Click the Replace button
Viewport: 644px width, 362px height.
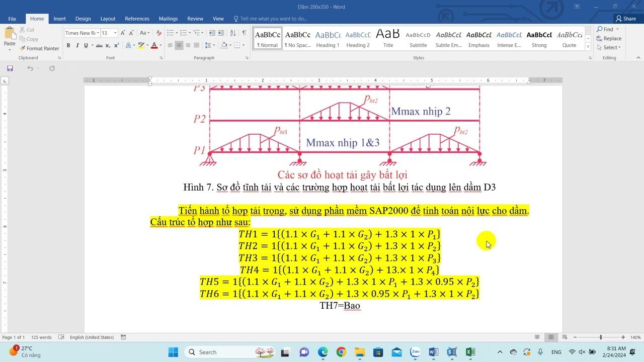pyautogui.click(x=609, y=39)
